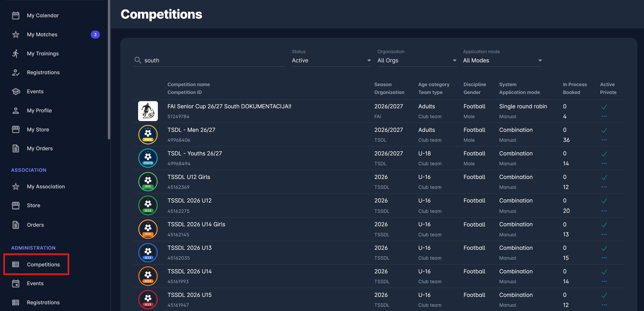Click the Active checkmark for TSDL - Youths 26/27
This screenshot has width=644, height=311.
604,154
